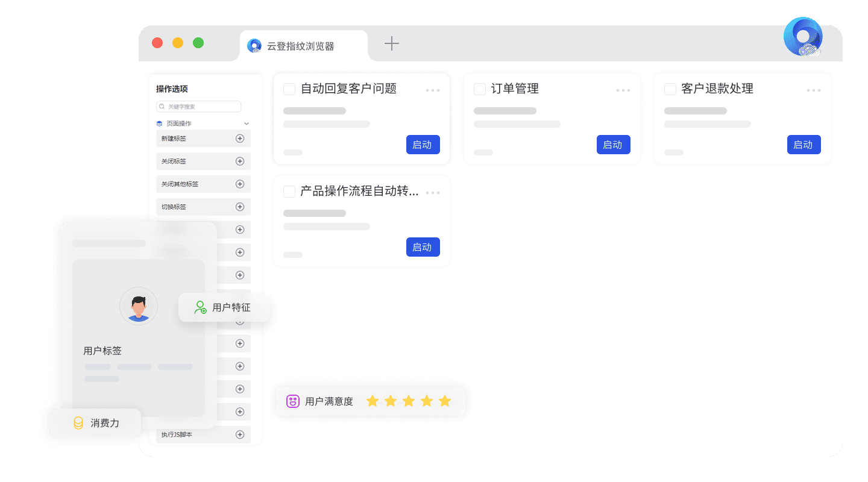Collapse the 页面操作 section chevron

(x=246, y=124)
